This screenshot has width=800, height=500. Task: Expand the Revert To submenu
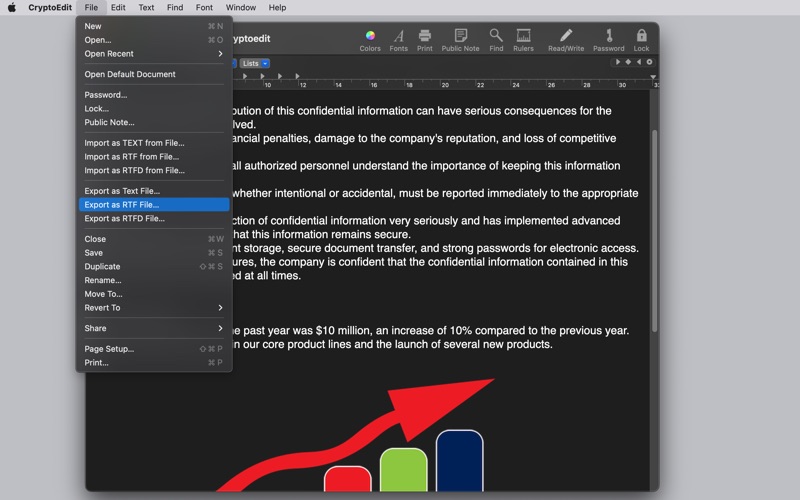pyautogui.click(x=154, y=308)
